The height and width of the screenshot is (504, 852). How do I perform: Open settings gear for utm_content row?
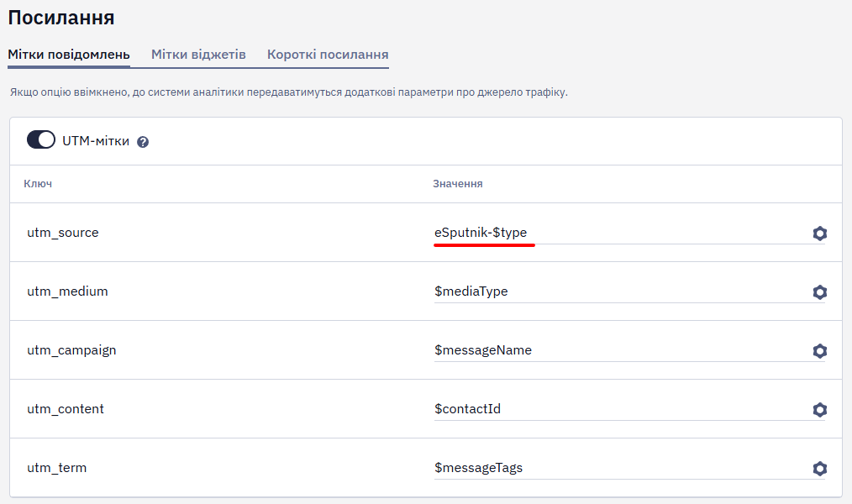819,409
